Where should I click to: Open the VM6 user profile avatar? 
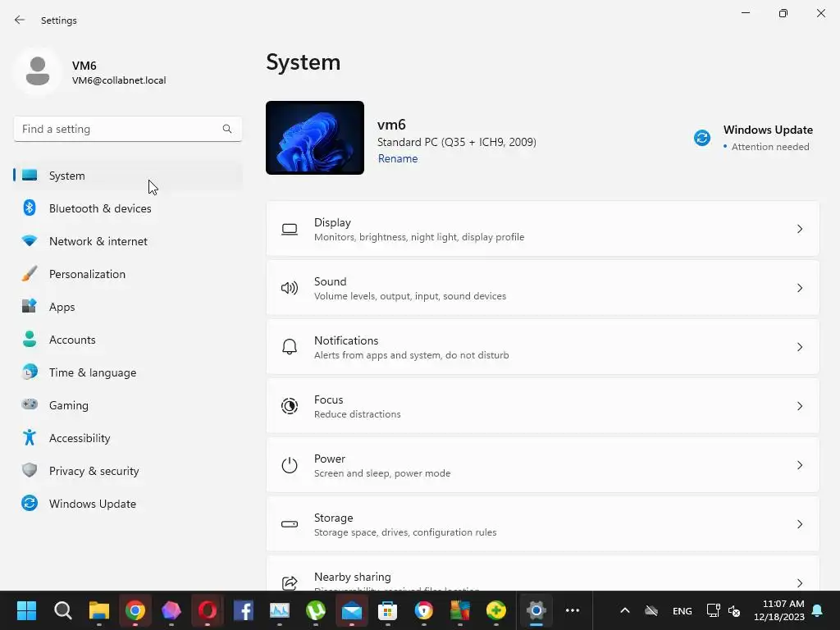[x=38, y=72]
